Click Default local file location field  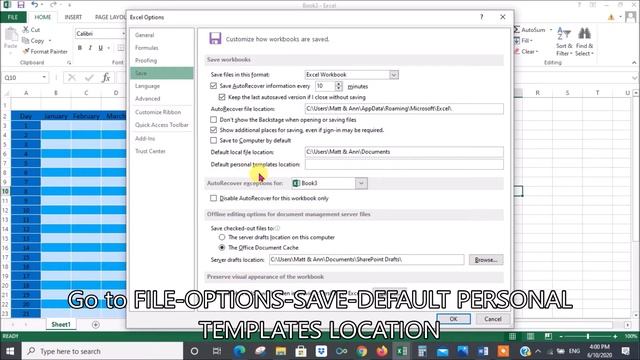404,152
